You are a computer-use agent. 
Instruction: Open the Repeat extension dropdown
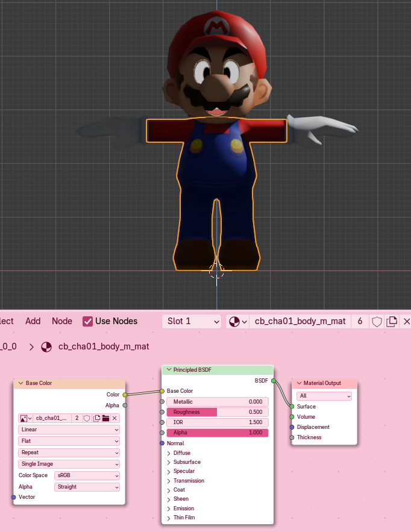point(69,452)
